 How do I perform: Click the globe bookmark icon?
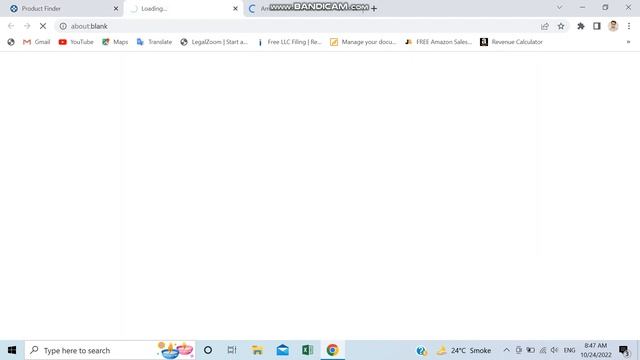pos(11,42)
